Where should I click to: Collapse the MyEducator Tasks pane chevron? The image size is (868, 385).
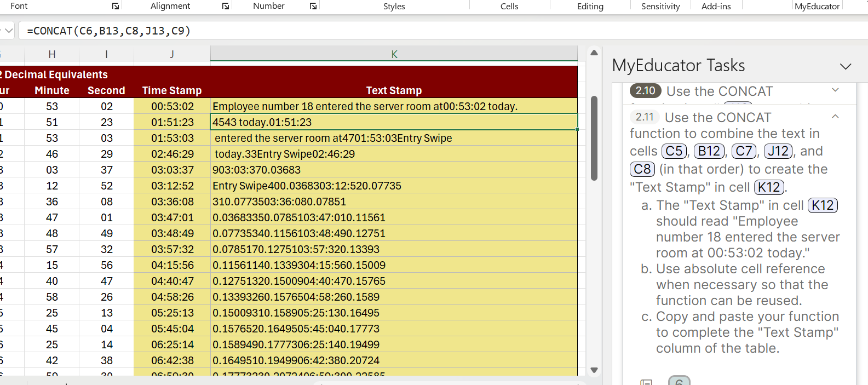pyautogui.click(x=846, y=66)
